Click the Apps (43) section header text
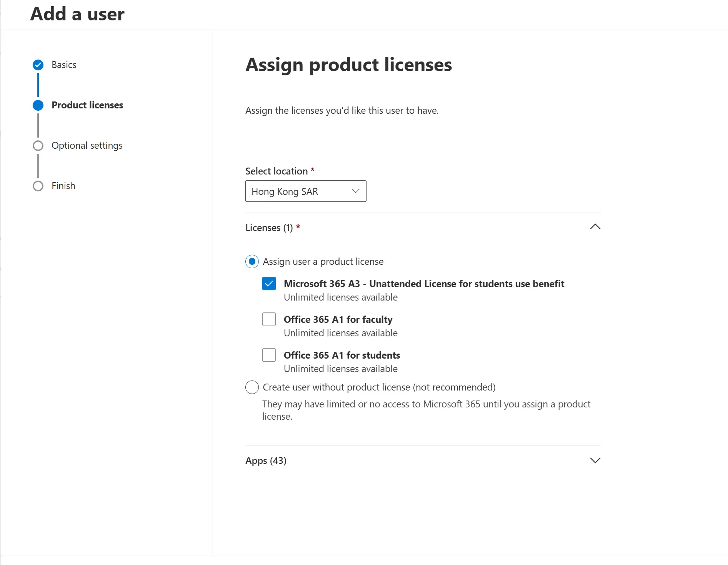Viewport: 728px width, 565px height. click(x=266, y=460)
